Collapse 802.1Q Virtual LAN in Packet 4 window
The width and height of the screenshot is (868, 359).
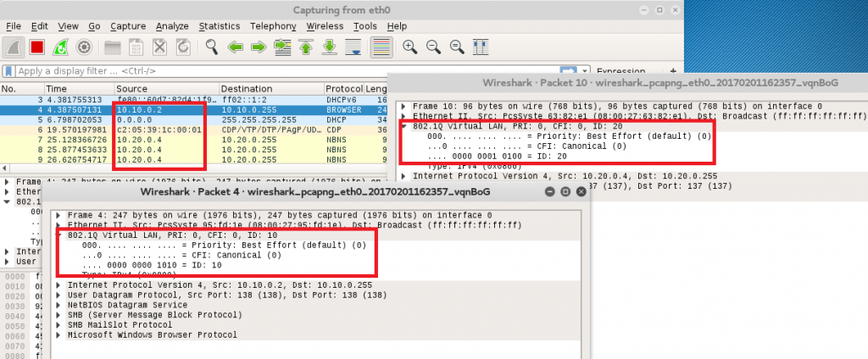tap(60, 235)
